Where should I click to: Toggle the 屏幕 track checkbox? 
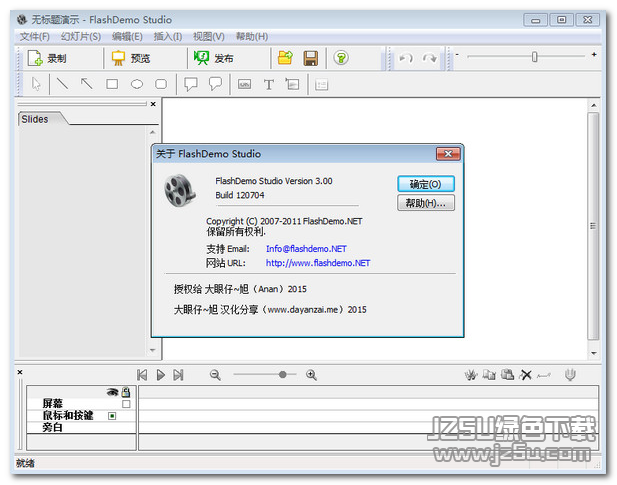126,404
